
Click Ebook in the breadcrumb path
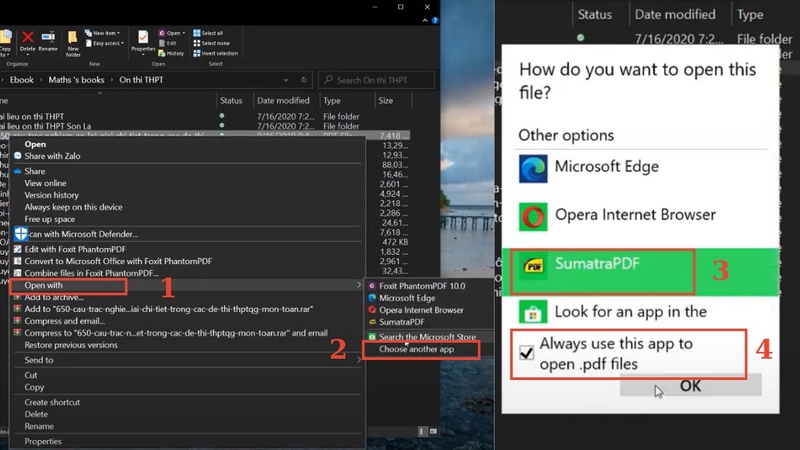click(21, 80)
